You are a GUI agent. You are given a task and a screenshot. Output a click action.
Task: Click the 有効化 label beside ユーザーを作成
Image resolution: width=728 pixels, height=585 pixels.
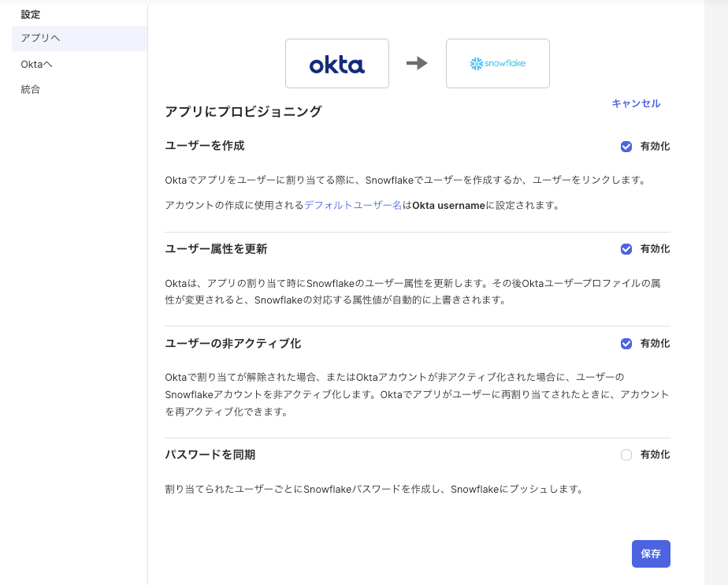pos(655,147)
